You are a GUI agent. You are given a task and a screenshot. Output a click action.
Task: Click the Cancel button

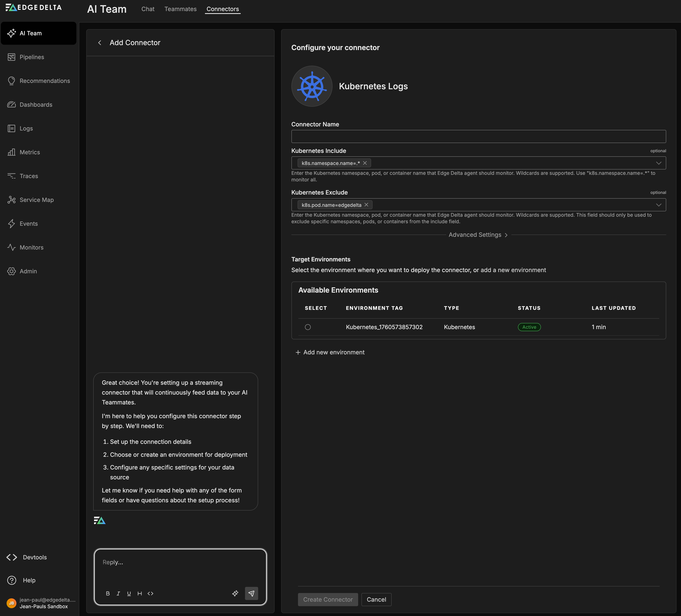(376, 599)
